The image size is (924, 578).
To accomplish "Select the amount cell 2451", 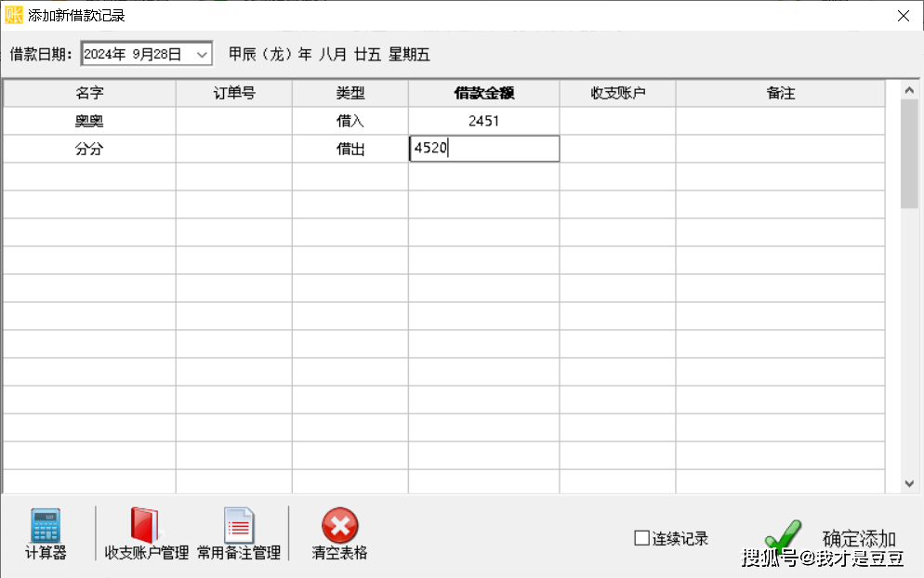I will point(483,121).
